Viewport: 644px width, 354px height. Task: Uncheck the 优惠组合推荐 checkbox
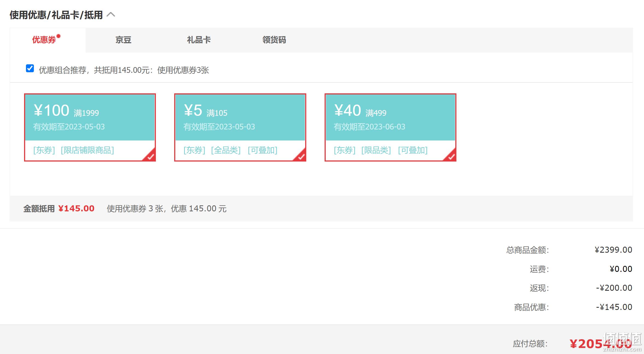pos(30,68)
